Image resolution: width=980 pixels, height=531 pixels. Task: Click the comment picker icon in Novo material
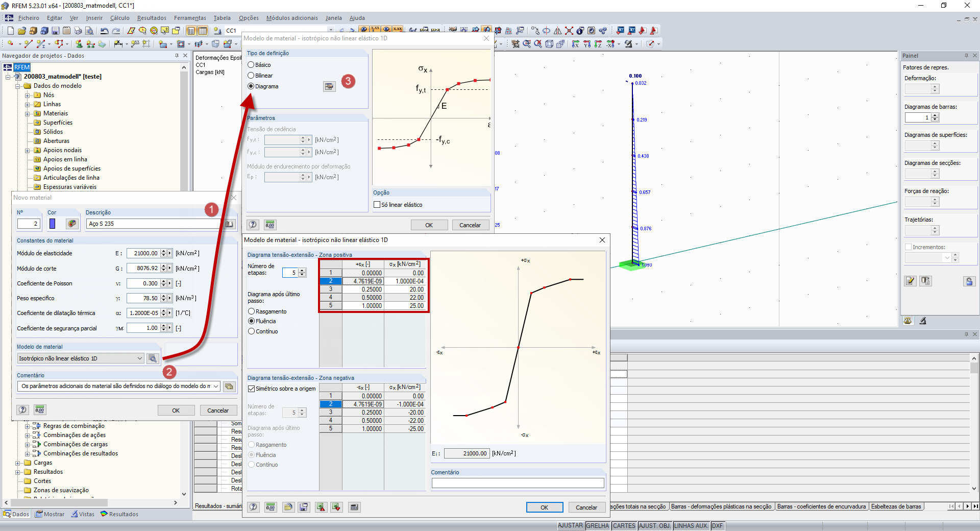pos(229,387)
